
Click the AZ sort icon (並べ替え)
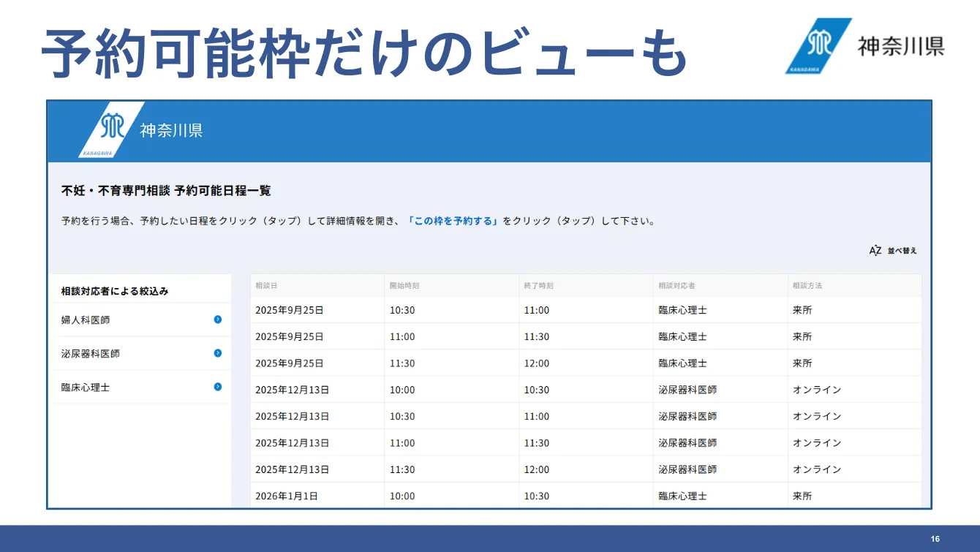[x=875, y=251]
